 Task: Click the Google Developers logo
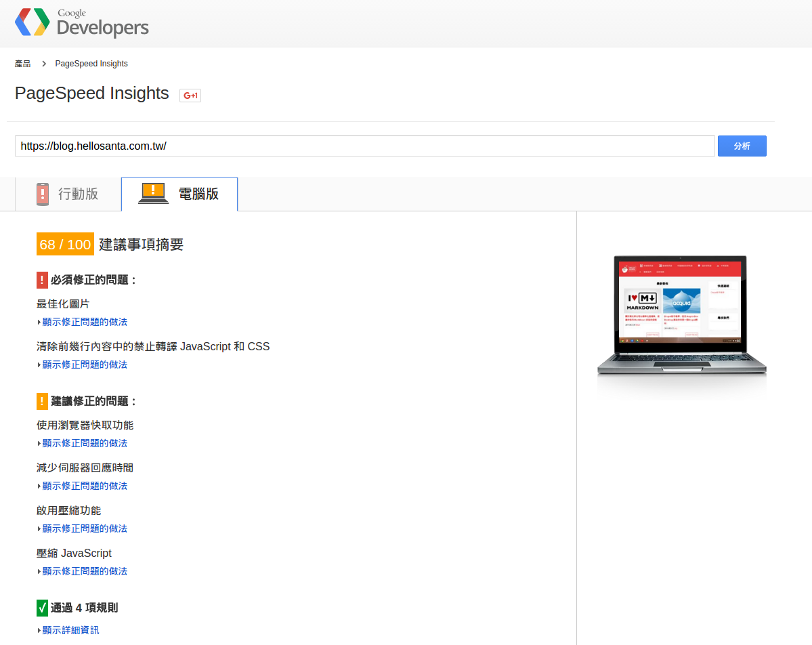point(82,23)
